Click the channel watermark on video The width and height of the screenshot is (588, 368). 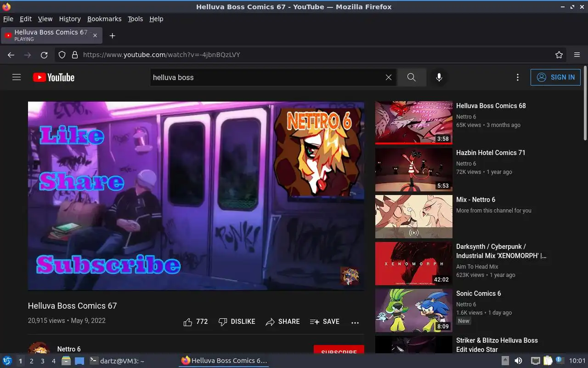(x=350, y=276)
